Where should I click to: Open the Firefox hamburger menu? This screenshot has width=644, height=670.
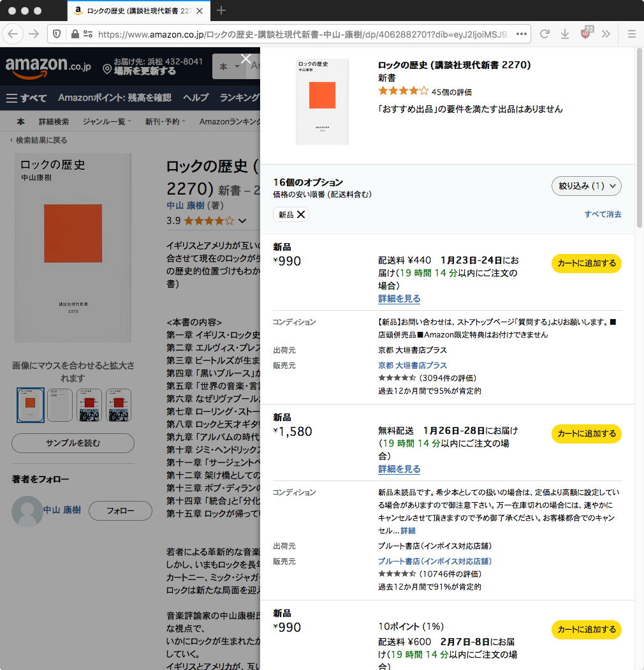(632, 34)
